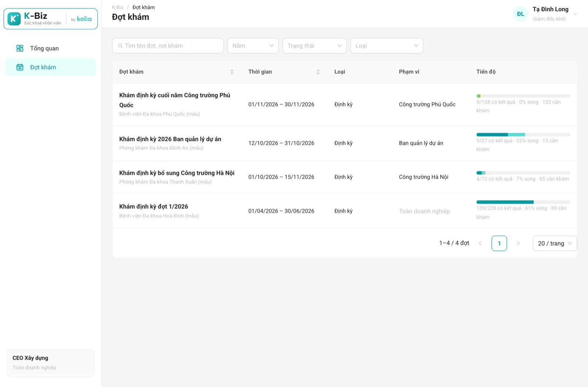This screenshot has height=387, width=588.
Task: Open the Năm filter dropdown
Action: [253, 46]
